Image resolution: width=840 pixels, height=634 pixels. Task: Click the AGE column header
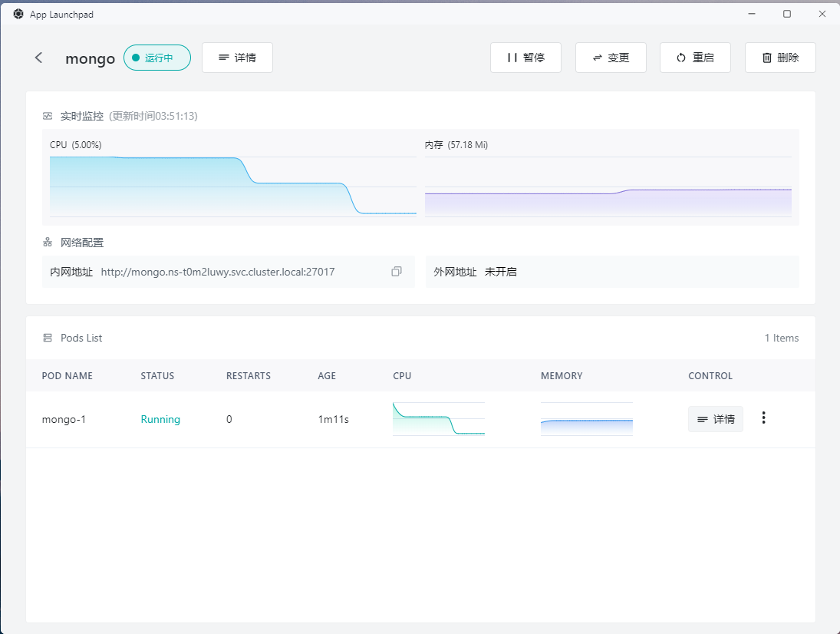[x=327, y=375]
